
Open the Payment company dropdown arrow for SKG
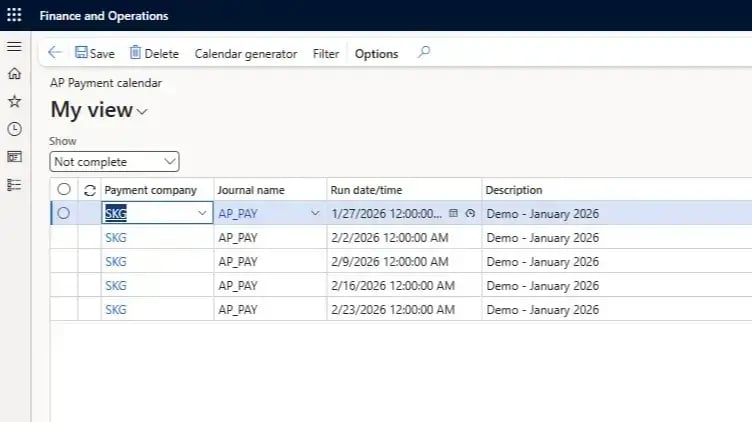(x=202, y=213)
